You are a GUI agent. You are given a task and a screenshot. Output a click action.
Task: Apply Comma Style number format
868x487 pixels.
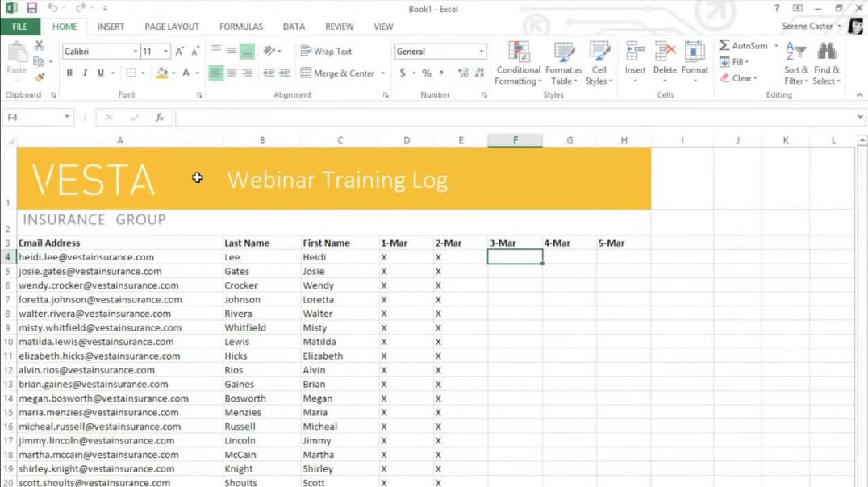click(x=441, y=73)
